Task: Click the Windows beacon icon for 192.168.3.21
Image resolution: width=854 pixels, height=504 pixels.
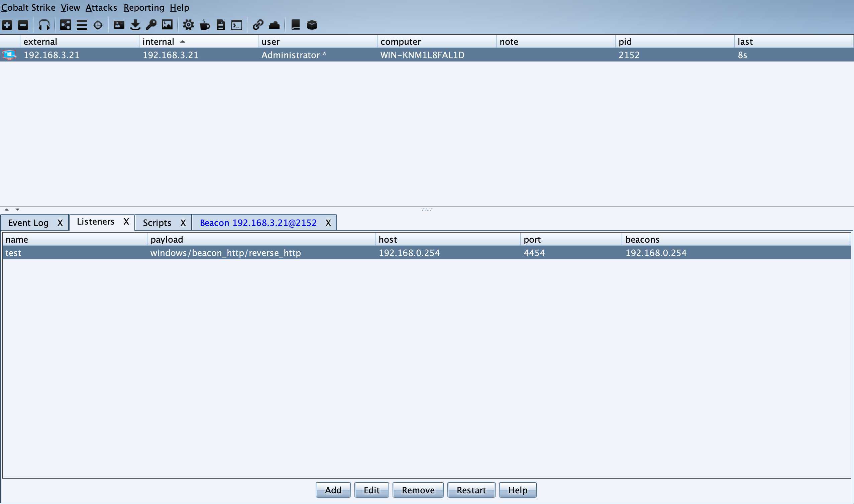Action: 9,55
